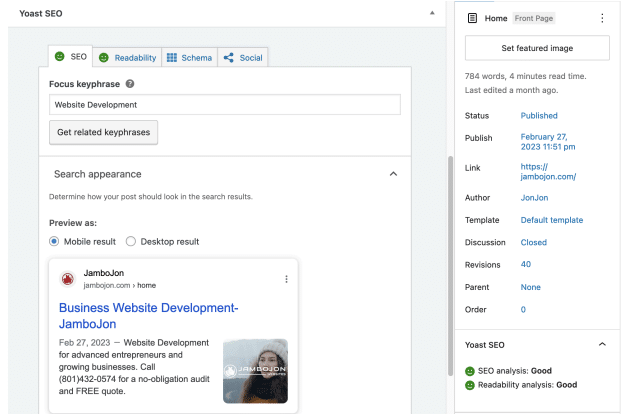This screenshot has height=414, width=628.
Task: Change Discussion setting Closed
Action: [x=533, y=242]
